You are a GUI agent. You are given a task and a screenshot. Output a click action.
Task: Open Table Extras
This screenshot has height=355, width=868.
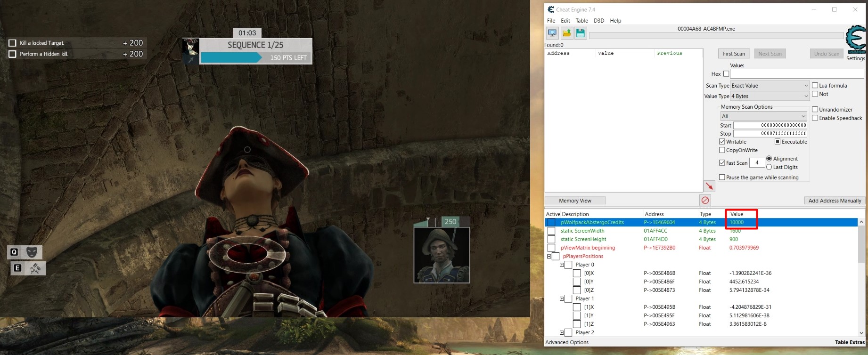pos(850,342)
